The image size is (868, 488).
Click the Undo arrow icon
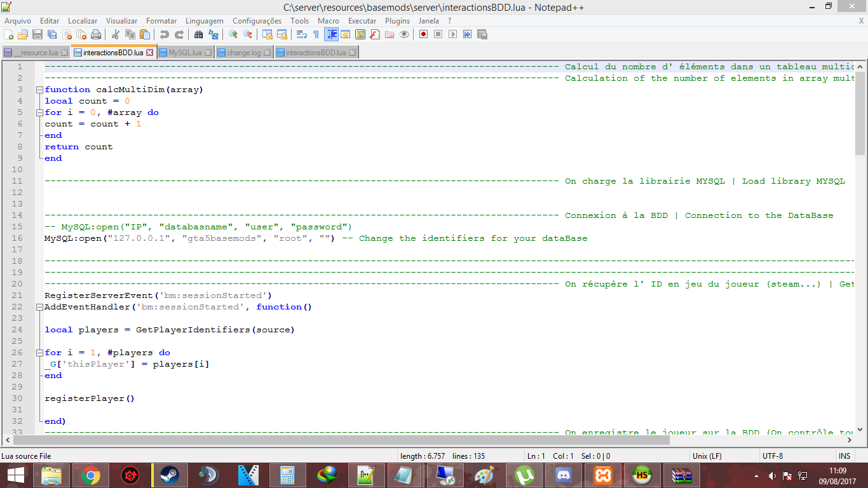coord(164,34)
